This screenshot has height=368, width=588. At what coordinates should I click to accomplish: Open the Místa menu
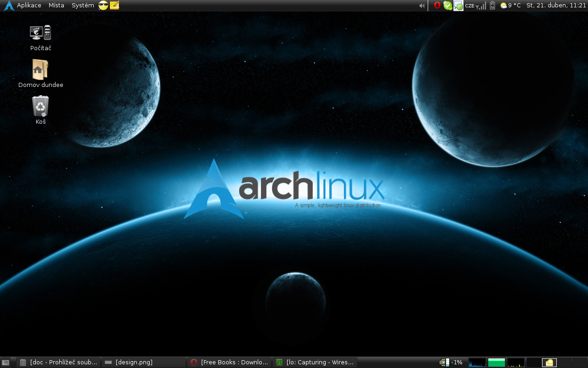(x=57, y=6)
